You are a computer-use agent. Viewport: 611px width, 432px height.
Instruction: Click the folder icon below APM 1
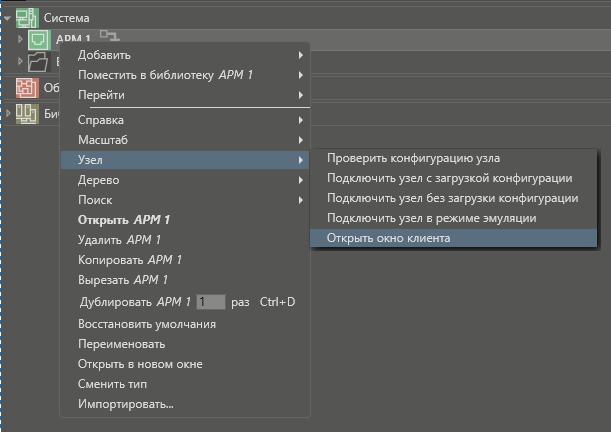coord(38,62)
